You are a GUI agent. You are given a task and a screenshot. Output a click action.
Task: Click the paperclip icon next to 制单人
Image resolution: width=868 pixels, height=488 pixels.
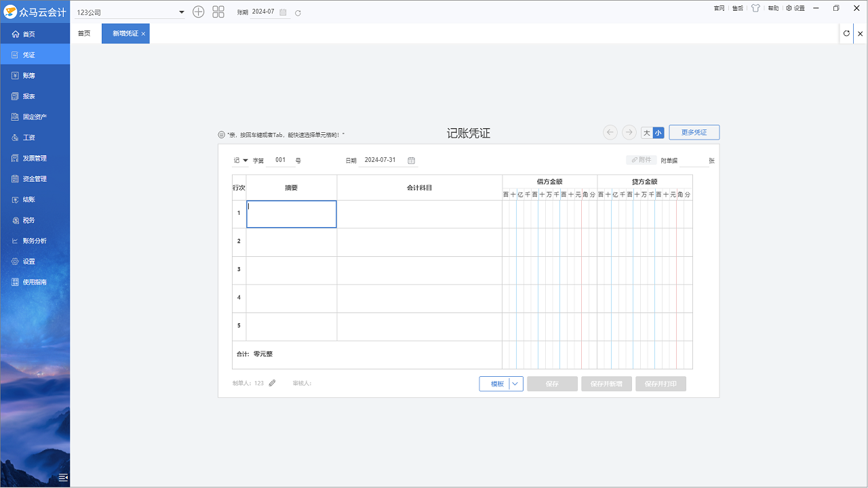(x=271, y=382)
